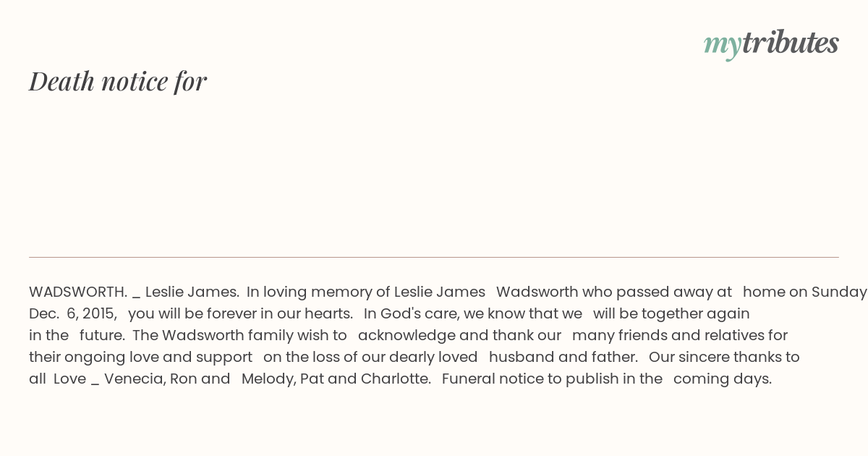The image size is (868, 456).
Task: Click "home on Sunday" at line end
Action: [805, 292]
